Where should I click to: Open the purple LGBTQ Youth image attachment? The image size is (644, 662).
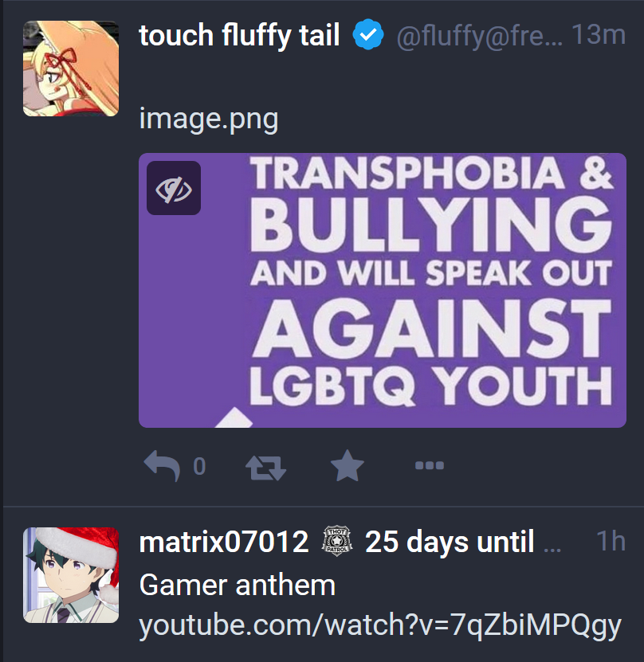coord(383,290)
